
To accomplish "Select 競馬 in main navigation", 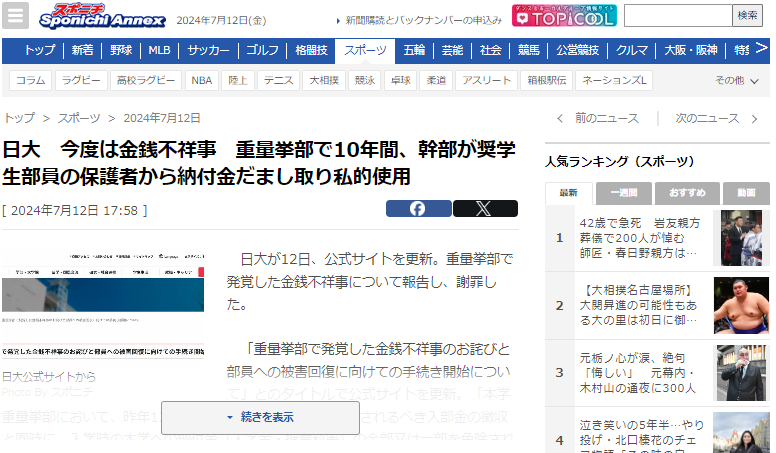I will point(529,50).
